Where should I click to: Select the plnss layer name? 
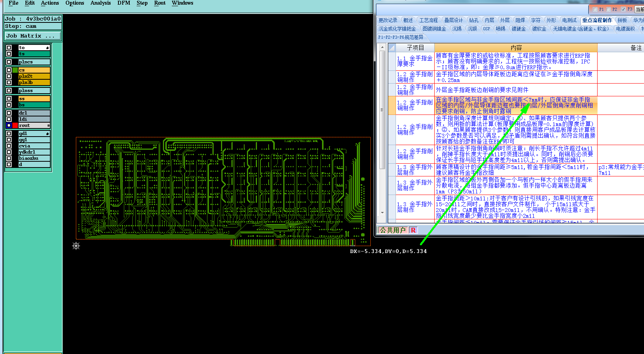(x=34, y=91)
